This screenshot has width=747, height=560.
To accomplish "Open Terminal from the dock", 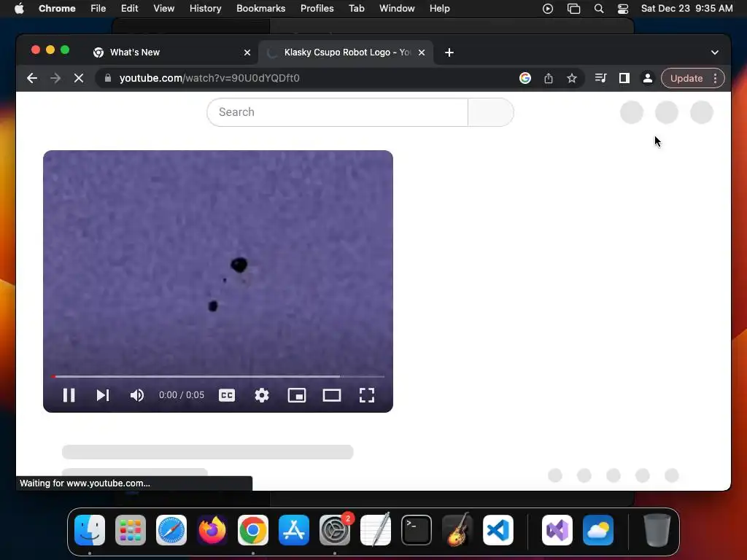I will (417, 530).
